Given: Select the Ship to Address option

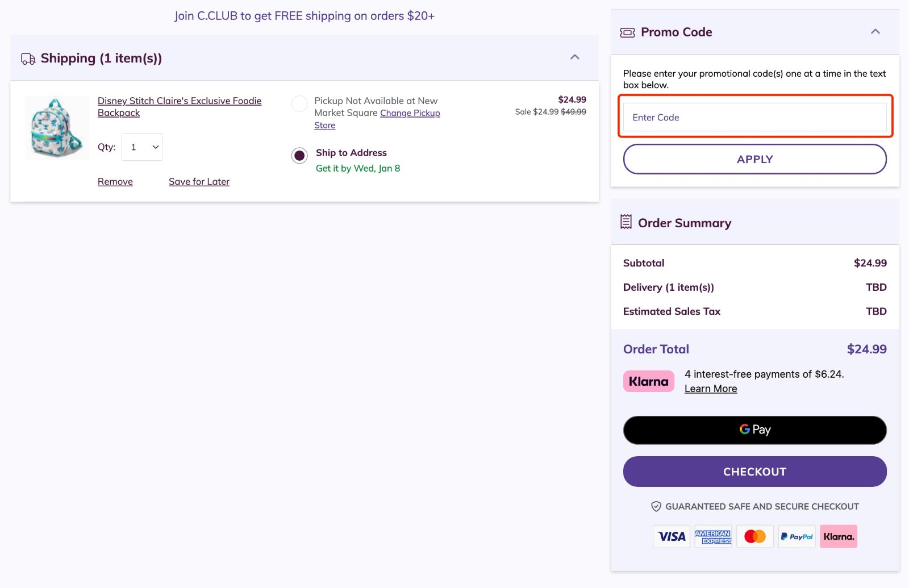Looking at the screenshot, I should [299, 155].
